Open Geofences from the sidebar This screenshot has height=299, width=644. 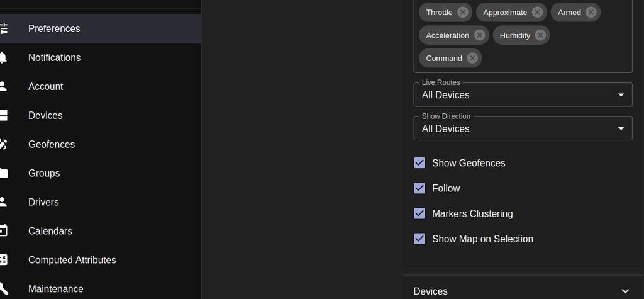[52, 144]
